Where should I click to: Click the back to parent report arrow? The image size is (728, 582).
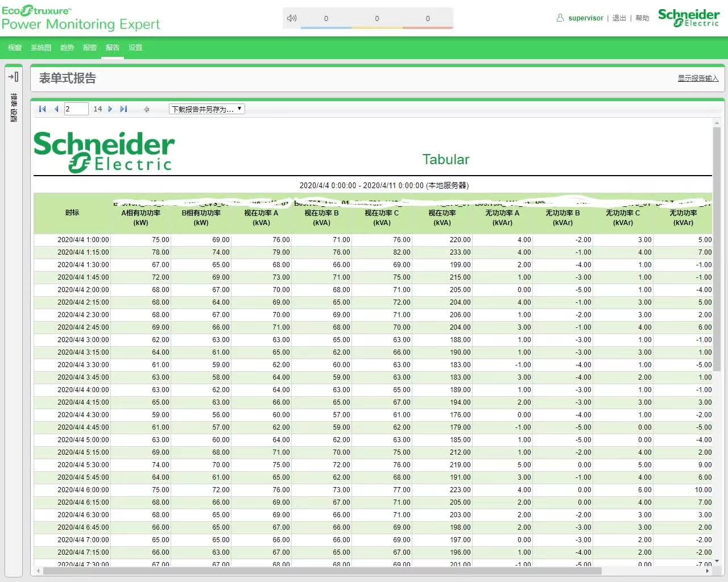click(147, 109)
